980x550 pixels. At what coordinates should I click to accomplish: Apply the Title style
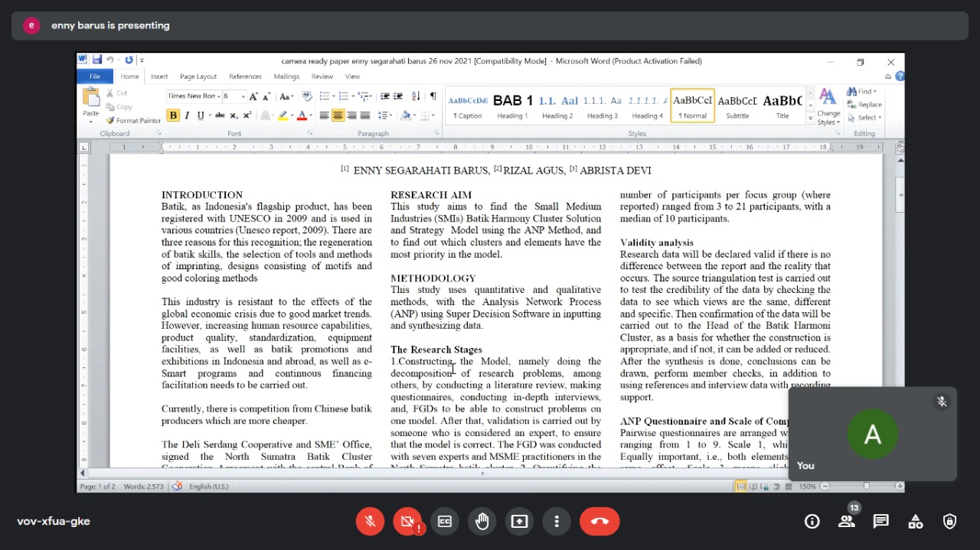pyautogui.click(x=782, y=106)
